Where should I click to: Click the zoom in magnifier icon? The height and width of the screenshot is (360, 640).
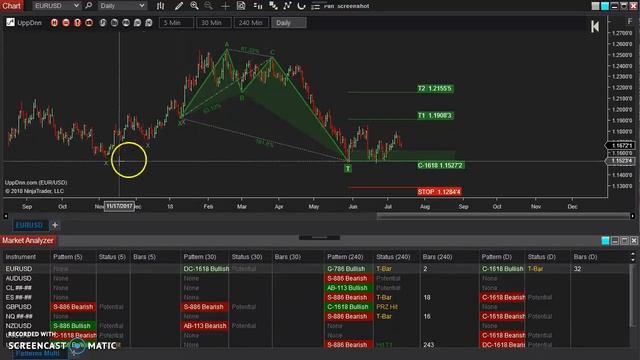tap(194, 6)
